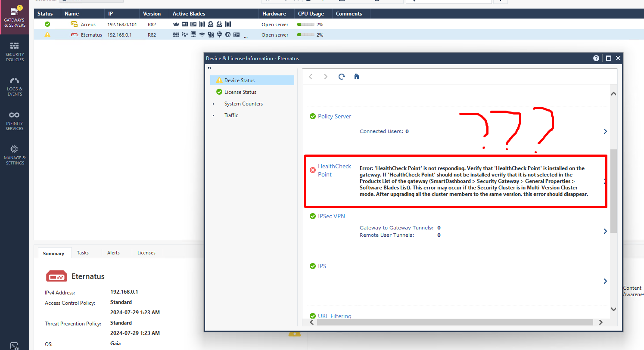Sort gateways by CPU Usage column
This screenshot has width=644, height=350.
pyautogui.click(x=311, y=14)
